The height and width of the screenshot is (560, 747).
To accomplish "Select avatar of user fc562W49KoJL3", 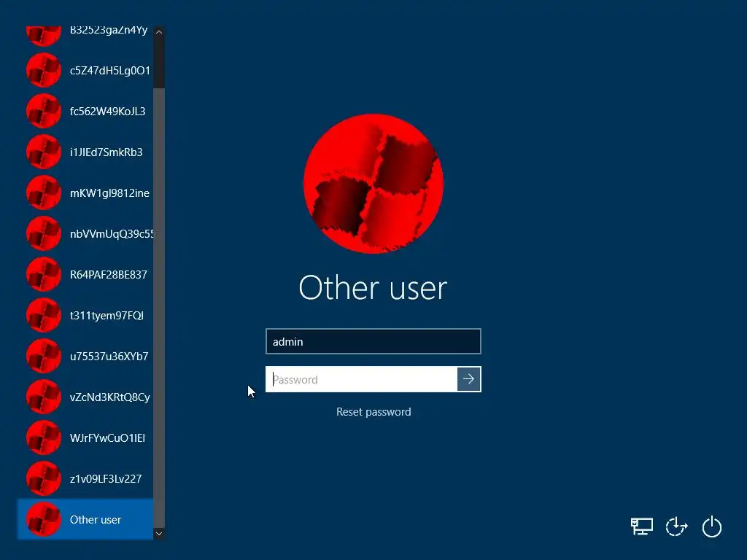I will (x=44, y=112).
